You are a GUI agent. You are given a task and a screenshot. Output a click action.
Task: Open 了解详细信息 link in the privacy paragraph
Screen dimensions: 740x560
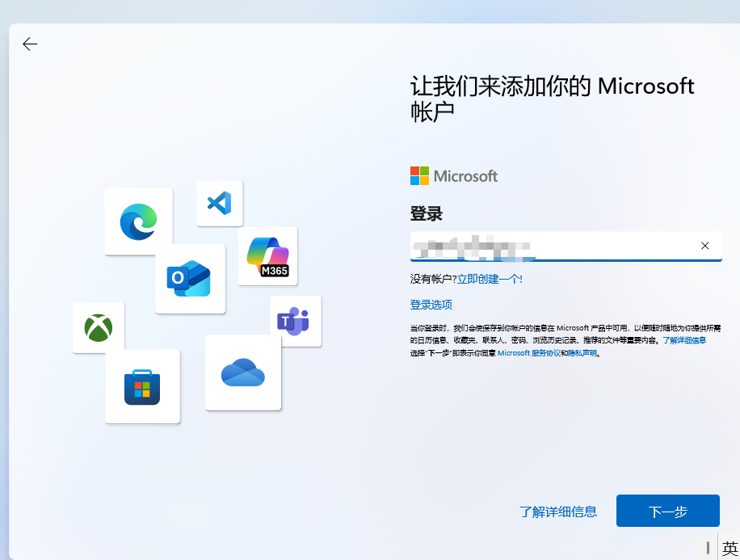tap(684, 340)
